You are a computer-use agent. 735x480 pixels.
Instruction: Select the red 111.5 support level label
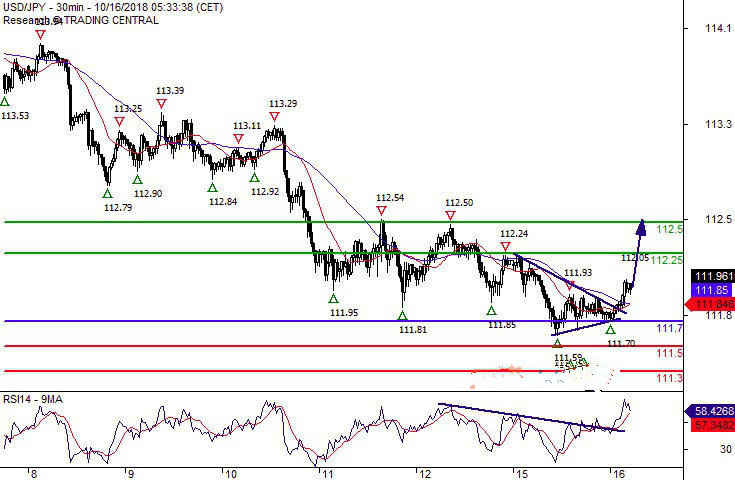coord(669,354)
